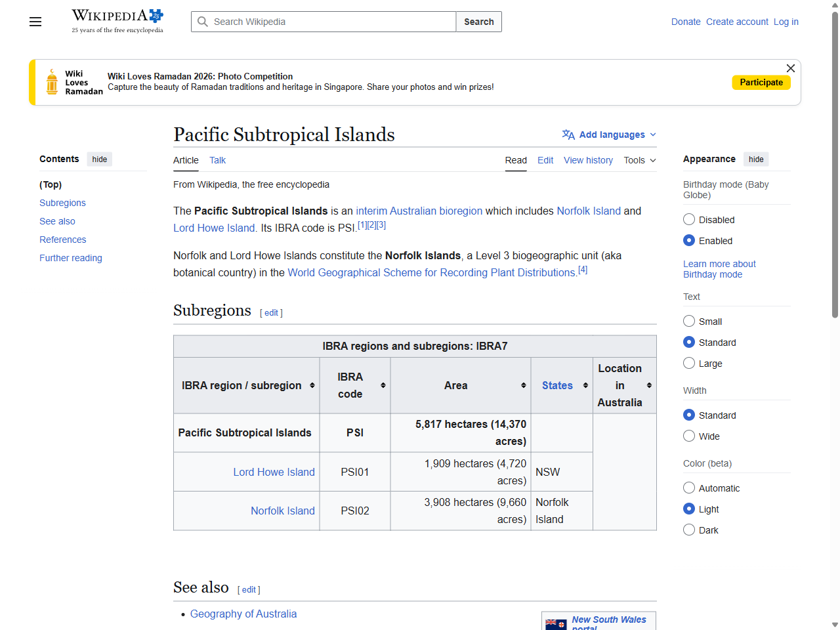
Task: Focus the Search Wikipedia input field
Action: pos(324,22)
